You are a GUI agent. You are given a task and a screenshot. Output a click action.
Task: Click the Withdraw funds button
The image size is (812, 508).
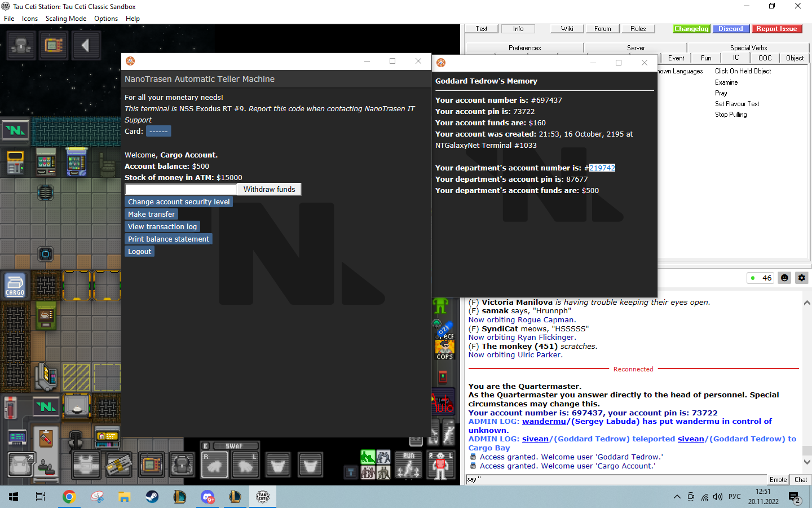click(x=269, y=190)
